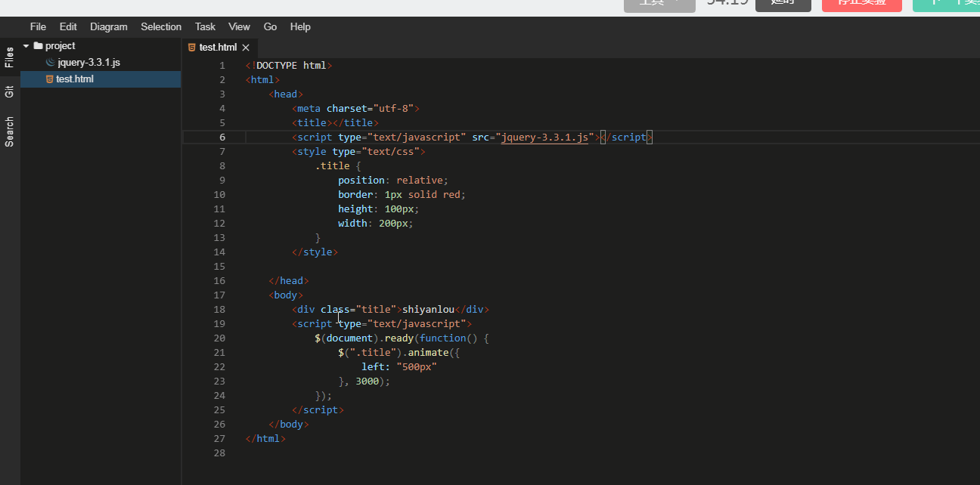The image size is (980, 485).
Task: Click the style type="text/css" line
Action: click(358, 152)
